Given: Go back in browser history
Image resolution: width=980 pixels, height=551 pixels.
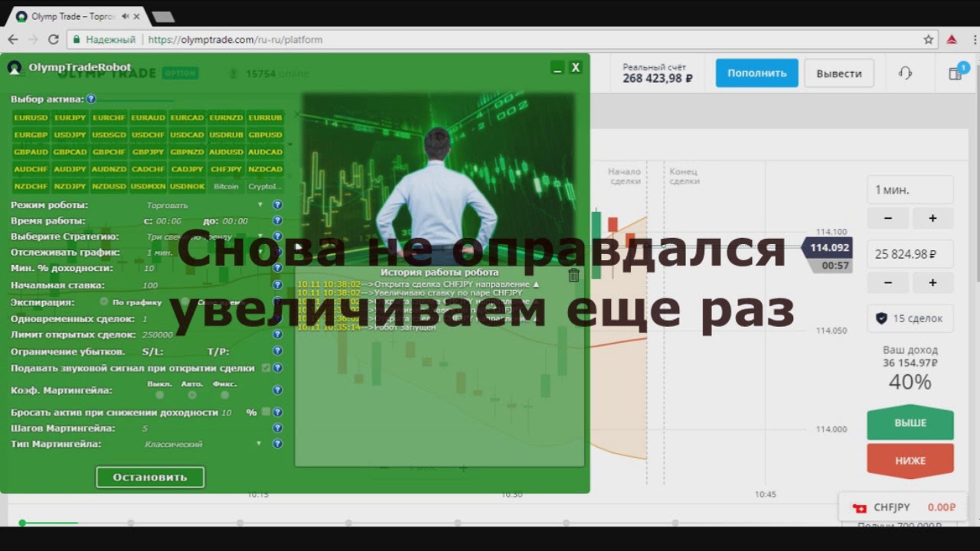Looking at the screenshot, I should pos(13,39).
